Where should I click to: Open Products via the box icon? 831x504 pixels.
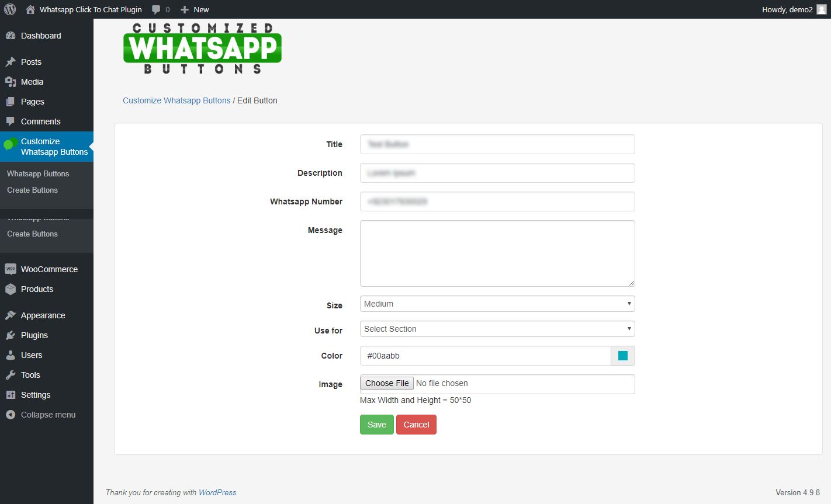pyautogui.click(x=11, y=289)
